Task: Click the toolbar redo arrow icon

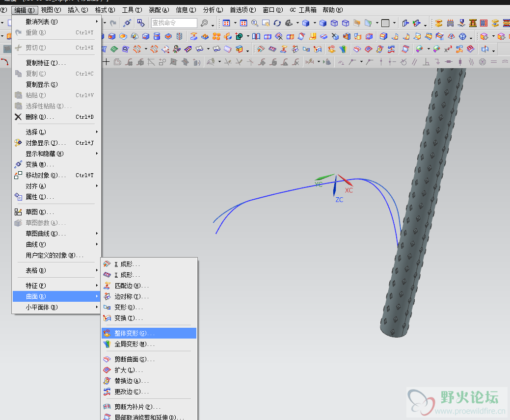Action: pos(113,23)
